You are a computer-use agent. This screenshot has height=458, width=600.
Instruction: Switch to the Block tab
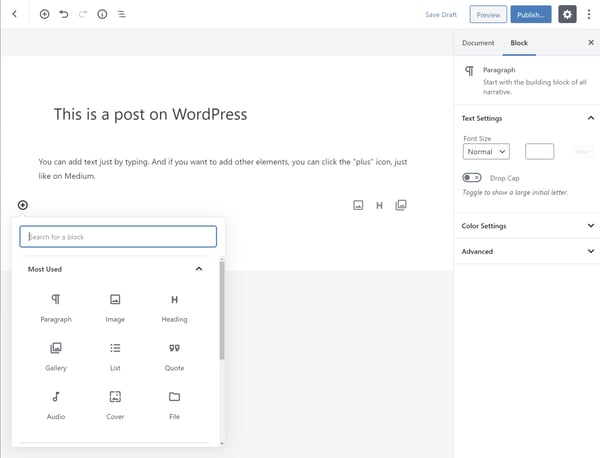point(519,43)
